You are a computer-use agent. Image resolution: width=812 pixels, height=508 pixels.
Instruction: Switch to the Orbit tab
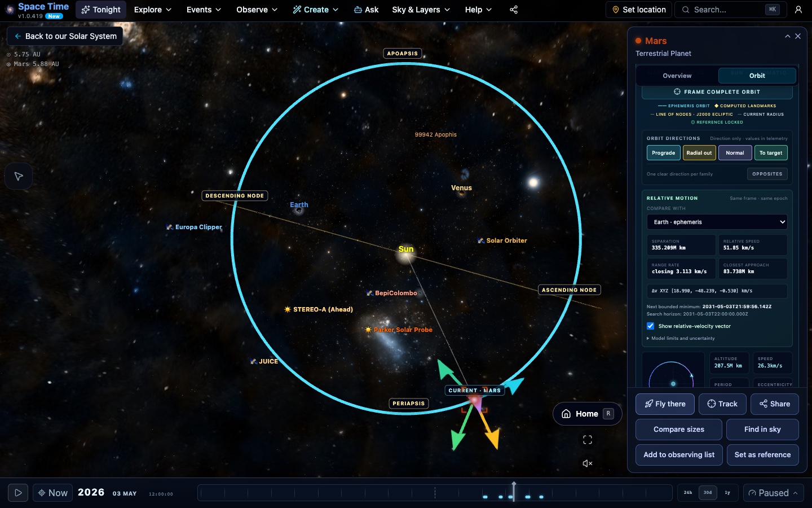coord(757,76)
